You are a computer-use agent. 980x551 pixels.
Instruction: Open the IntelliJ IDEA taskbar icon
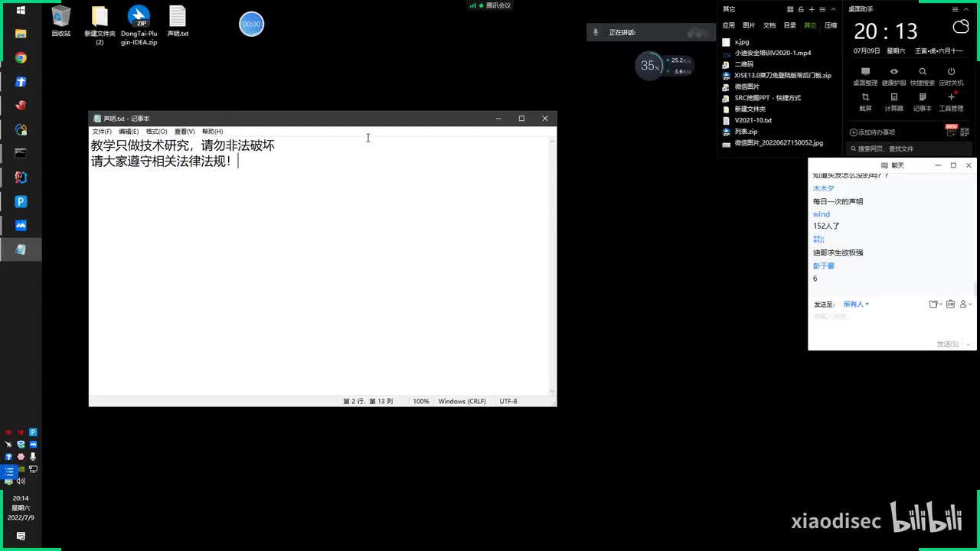point(21,178)
